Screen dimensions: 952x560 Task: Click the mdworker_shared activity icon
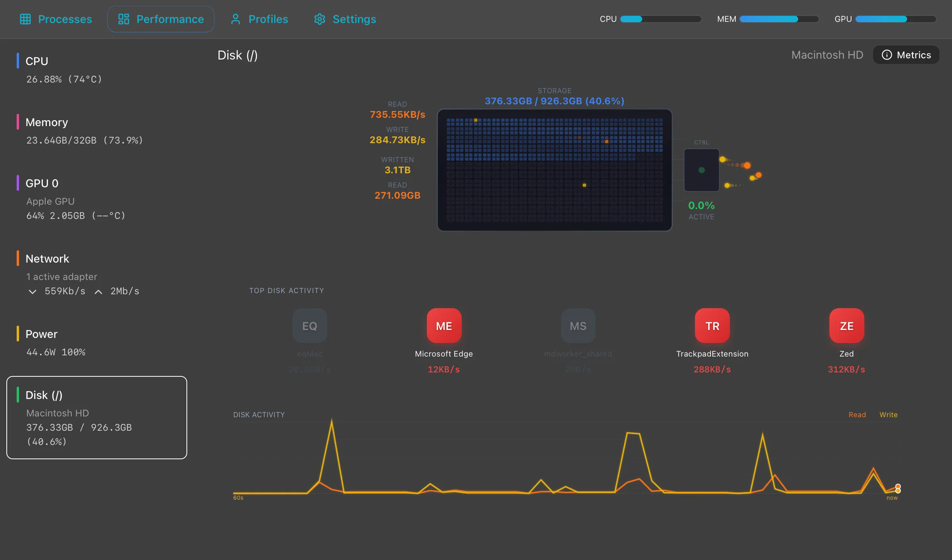coord(578,326)
